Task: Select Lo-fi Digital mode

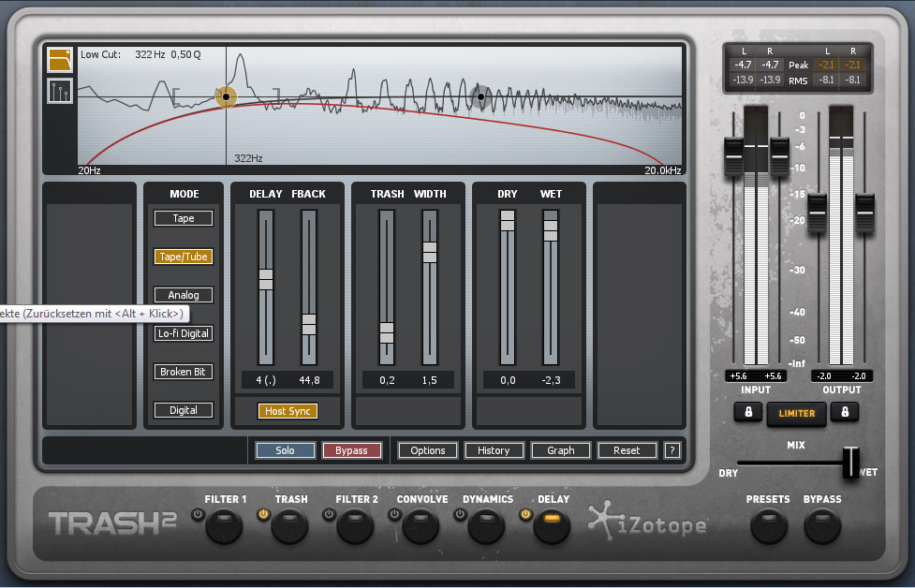Action: pos(183,332)
